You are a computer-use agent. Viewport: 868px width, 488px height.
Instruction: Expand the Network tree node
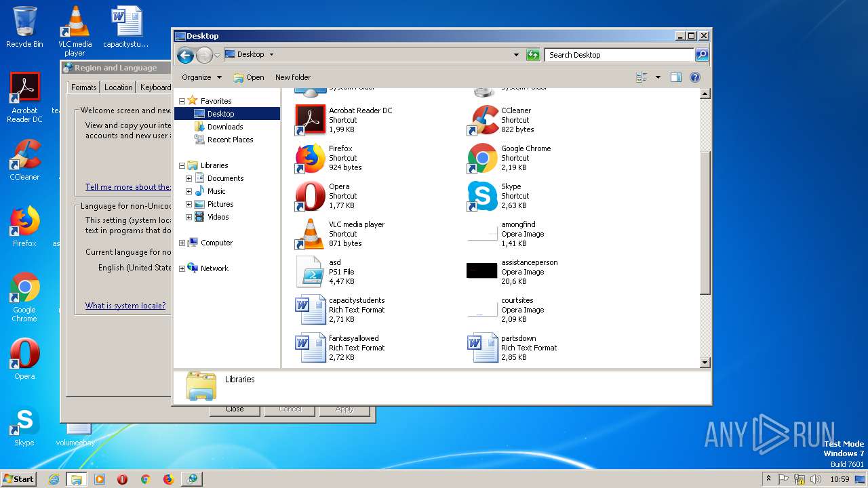pos(182,268)
